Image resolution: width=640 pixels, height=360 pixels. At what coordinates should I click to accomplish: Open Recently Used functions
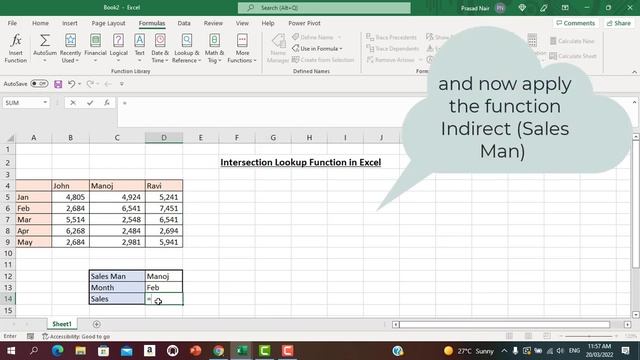point(70,48)
